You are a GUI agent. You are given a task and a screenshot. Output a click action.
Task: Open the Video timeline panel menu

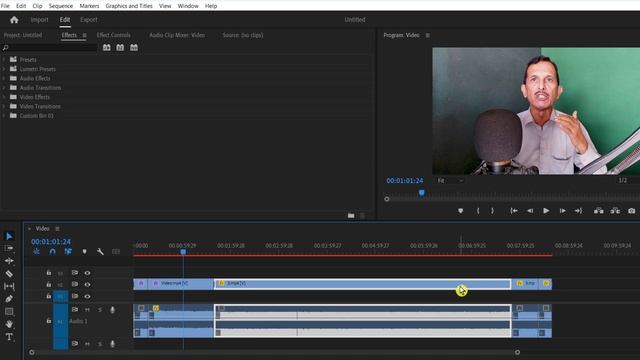(x=57, y=229)
